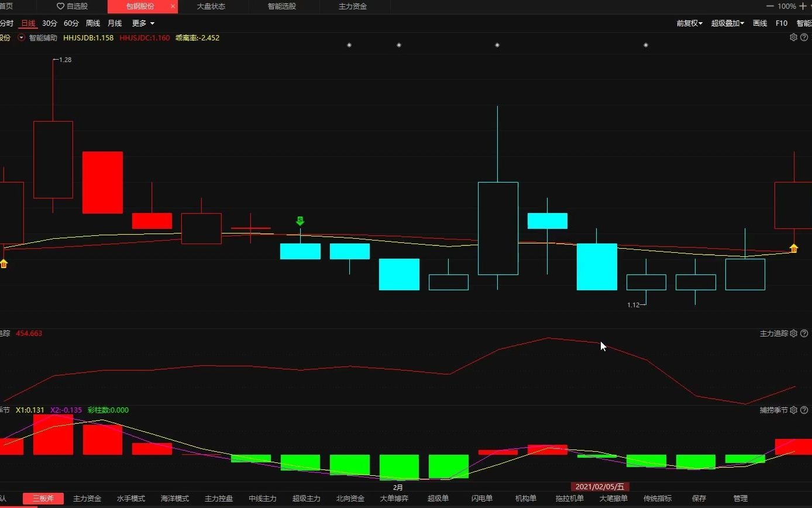Open the 智能选股 tab
This screenshot has height=508, width=812.
(x=282, y=6)
